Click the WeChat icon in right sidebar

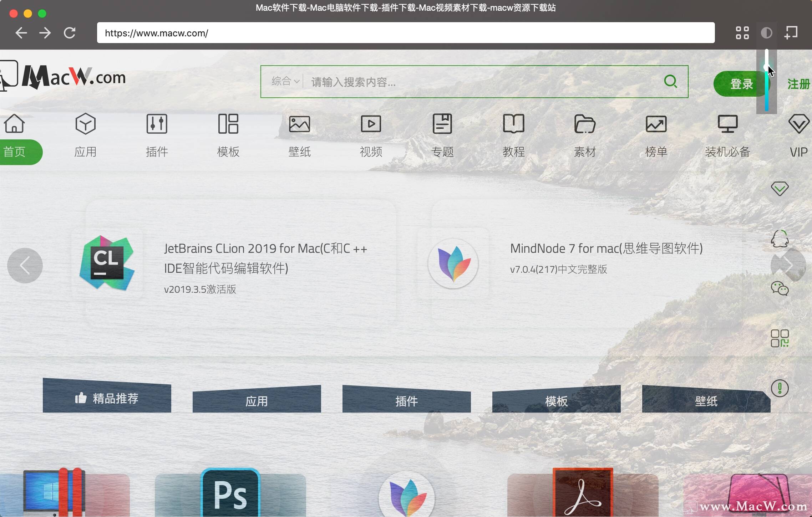coord(780,288)
